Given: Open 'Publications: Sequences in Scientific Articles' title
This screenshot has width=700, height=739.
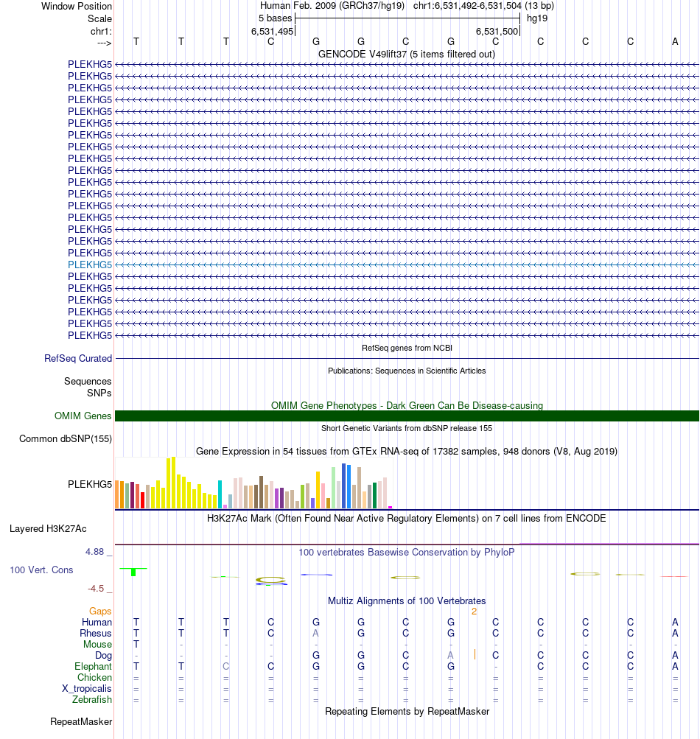Looking at the screenshot, I should [x=407, y=371].
